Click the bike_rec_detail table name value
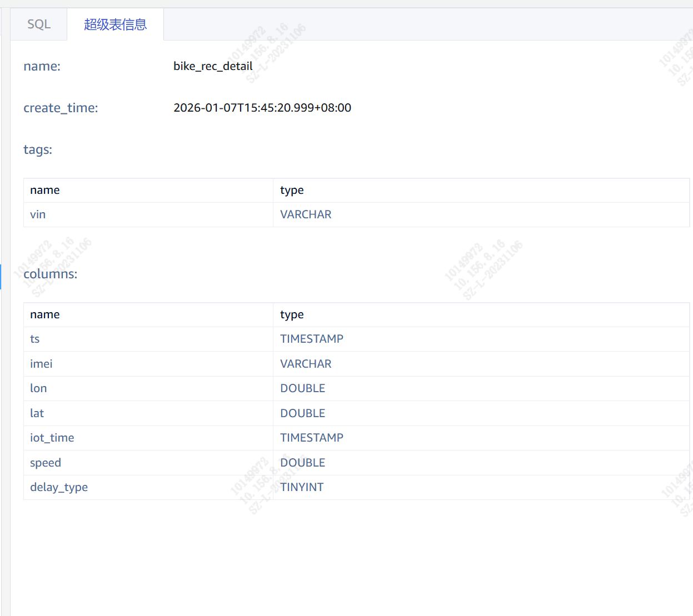Screen dimensions: 693x616 213,66
